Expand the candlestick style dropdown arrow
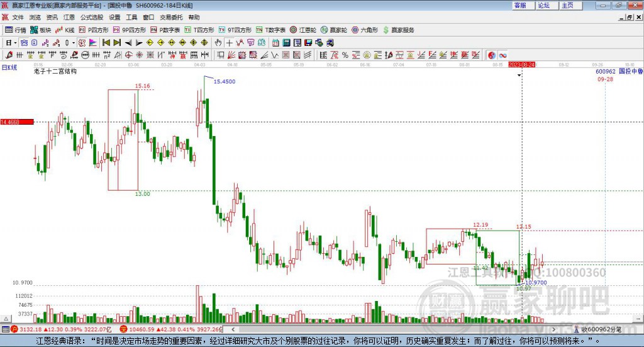 click(x=74, y=43)
